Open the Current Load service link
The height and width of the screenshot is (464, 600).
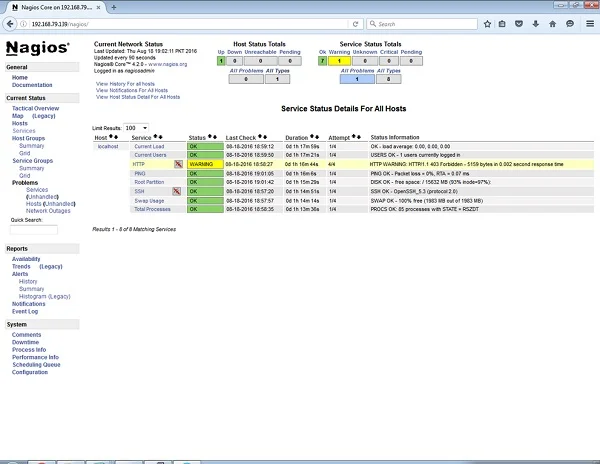(x=149, y=147)
